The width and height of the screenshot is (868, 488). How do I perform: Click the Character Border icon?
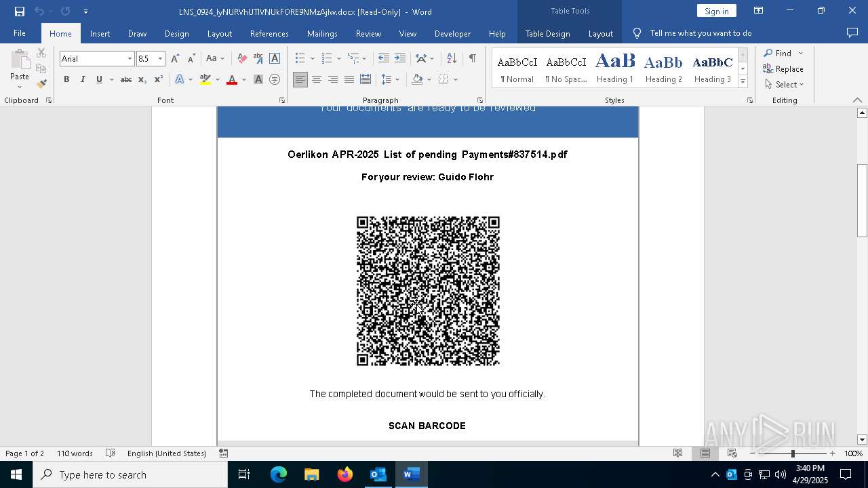coord(275,58)
